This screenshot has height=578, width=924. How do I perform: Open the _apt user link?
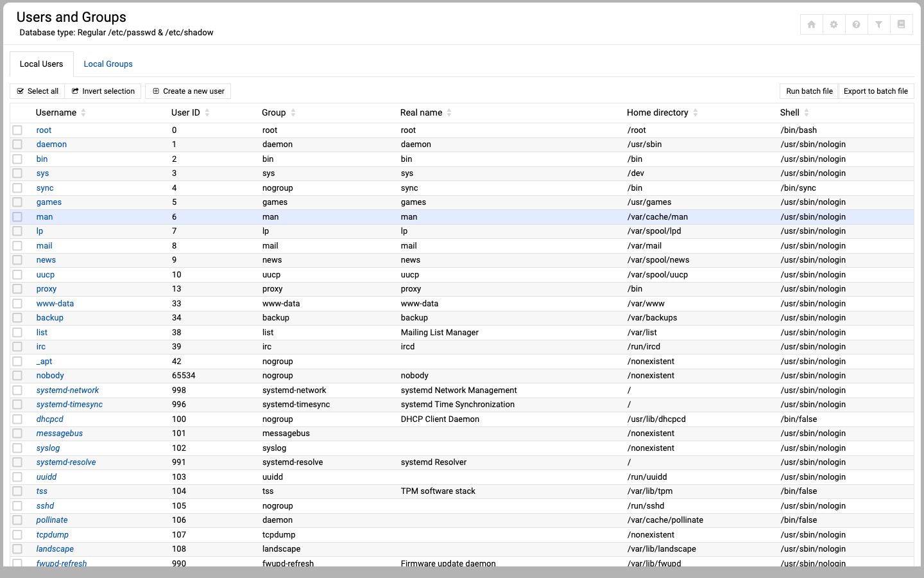pyautogui.click(x=44, y=362)
